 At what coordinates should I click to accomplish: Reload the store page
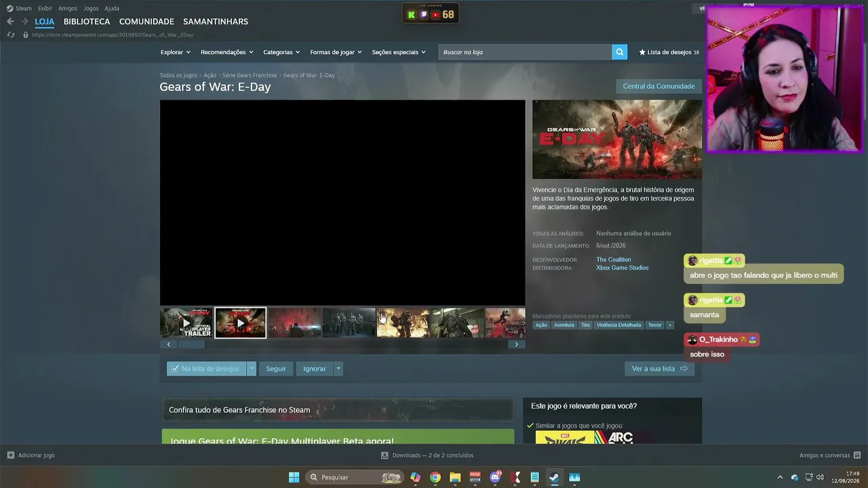click(10, 35)
